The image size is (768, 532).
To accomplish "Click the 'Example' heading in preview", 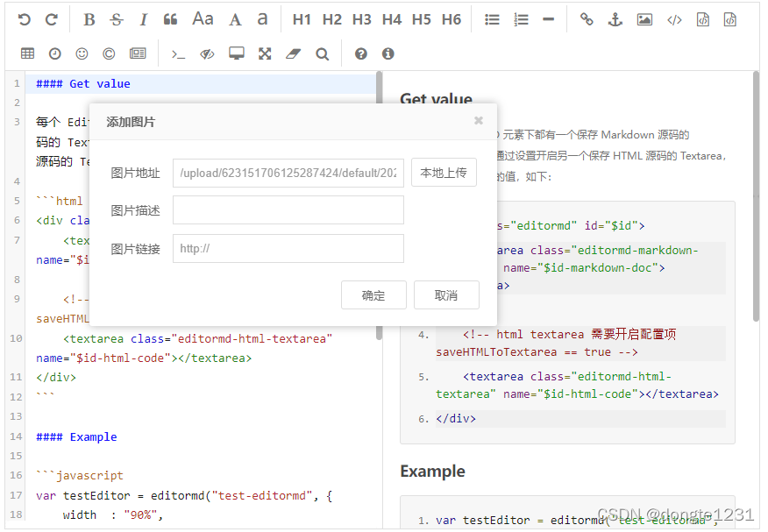I will coord(432,471).
